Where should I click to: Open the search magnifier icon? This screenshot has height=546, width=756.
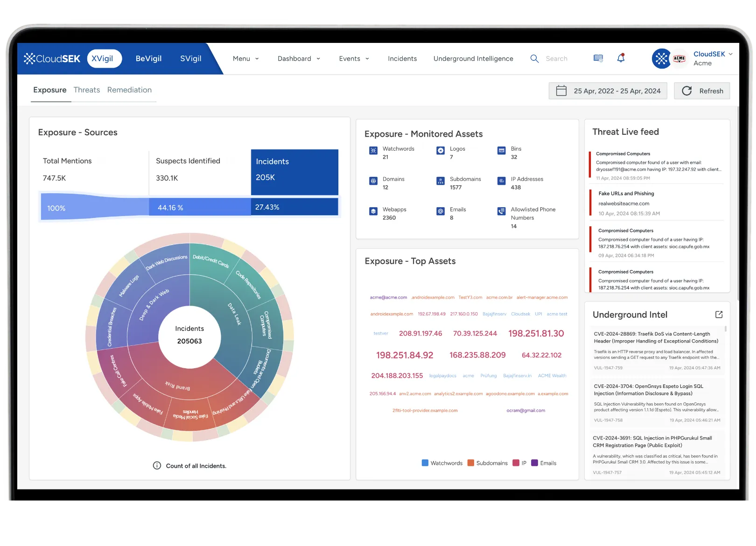534,59
